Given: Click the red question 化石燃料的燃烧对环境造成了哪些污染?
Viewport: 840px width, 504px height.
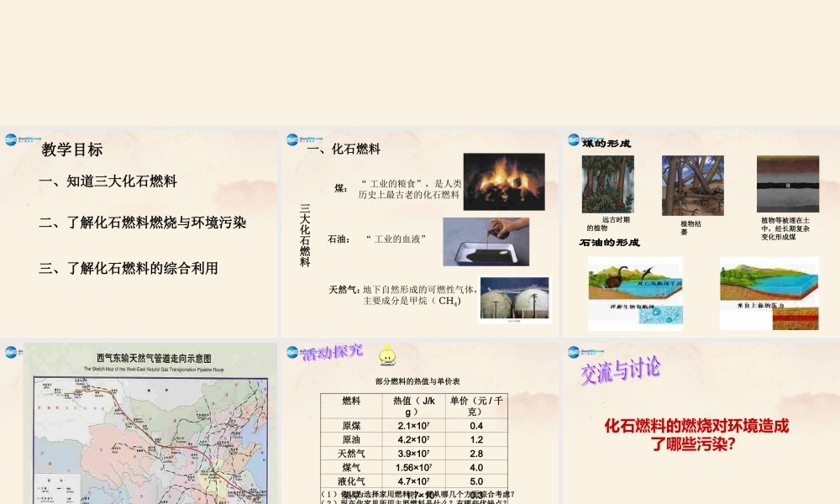Looking at the screenshot, I should pyautogui.click(x=696, y=435).
